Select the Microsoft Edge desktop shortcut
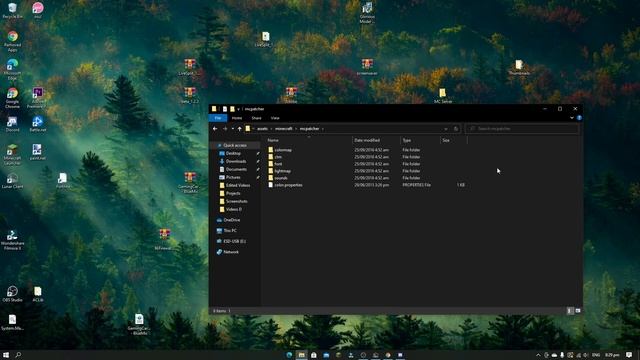Image resolution: width=640 pixels, height=360 pixels. [12, 69]
